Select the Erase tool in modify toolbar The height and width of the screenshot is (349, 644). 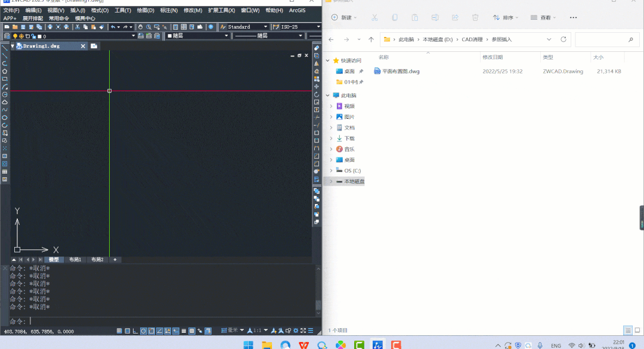point(317,48)
